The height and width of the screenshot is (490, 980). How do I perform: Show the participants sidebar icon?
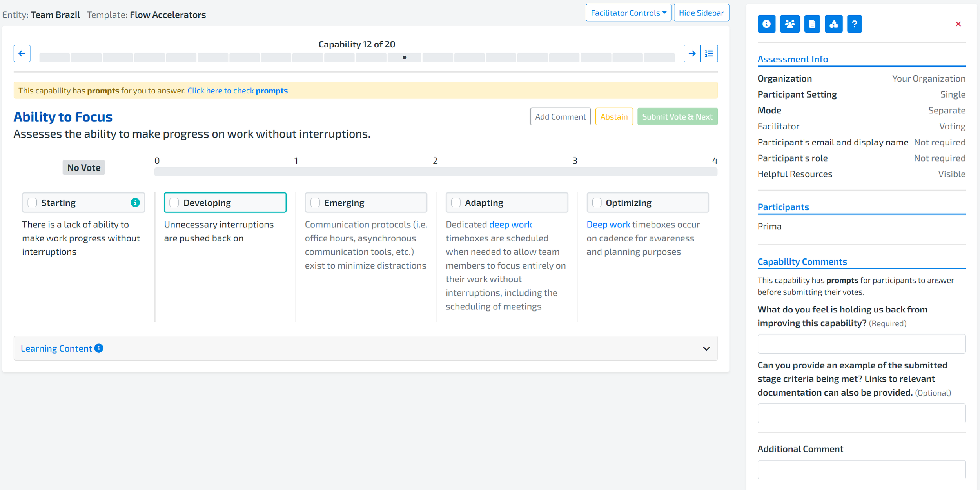pyautogui.click(x=789, y=24)
